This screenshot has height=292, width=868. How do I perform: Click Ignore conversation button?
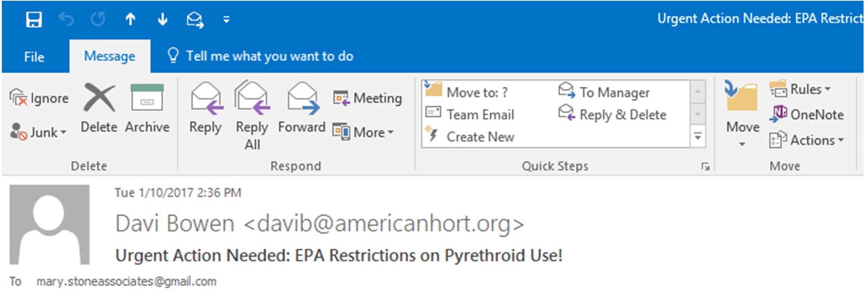tap(40, 98)
